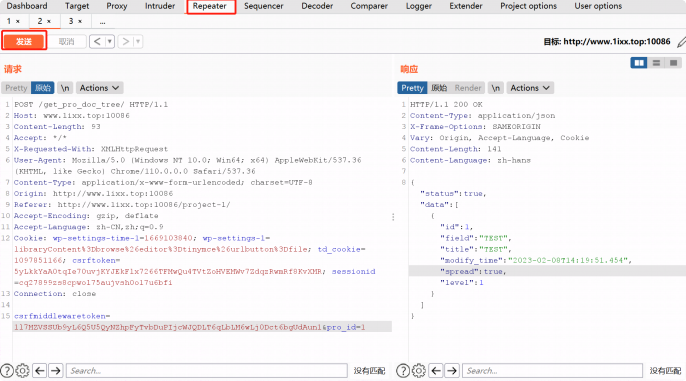The width and height of the screenshot is (686, 381).
Task: Click the HTTP/1.1 200 OK status line
Action: (x=446, y=105)
